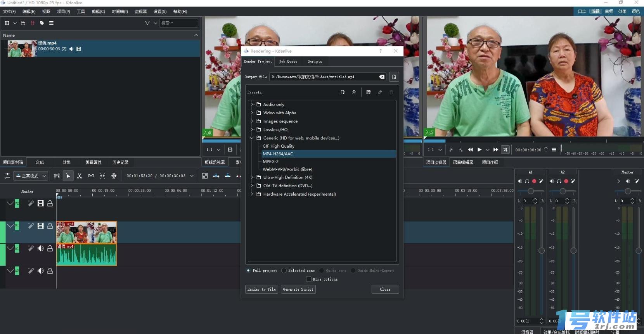Switch to the Job Queue tab

point(288,61)
